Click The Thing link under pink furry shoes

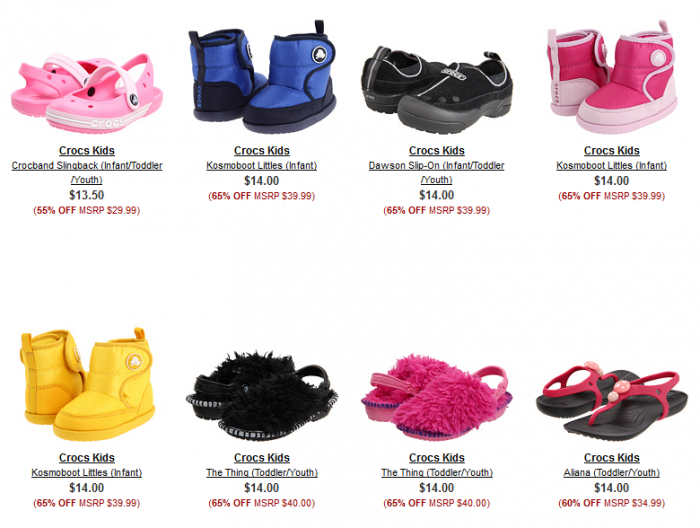click(437, 473)
